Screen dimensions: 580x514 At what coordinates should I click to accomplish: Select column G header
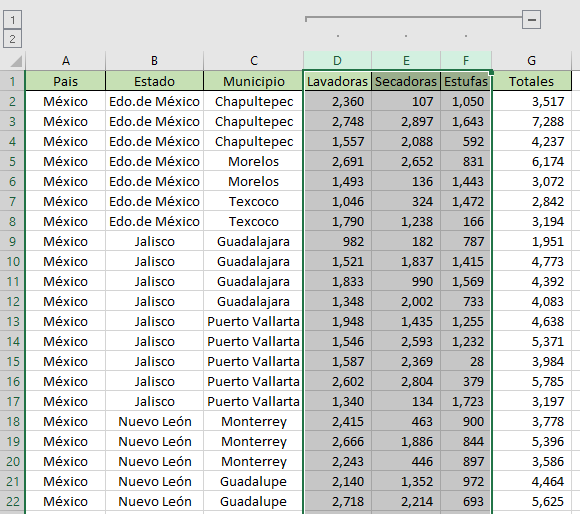pyautogui.click(x=531, y=61)
